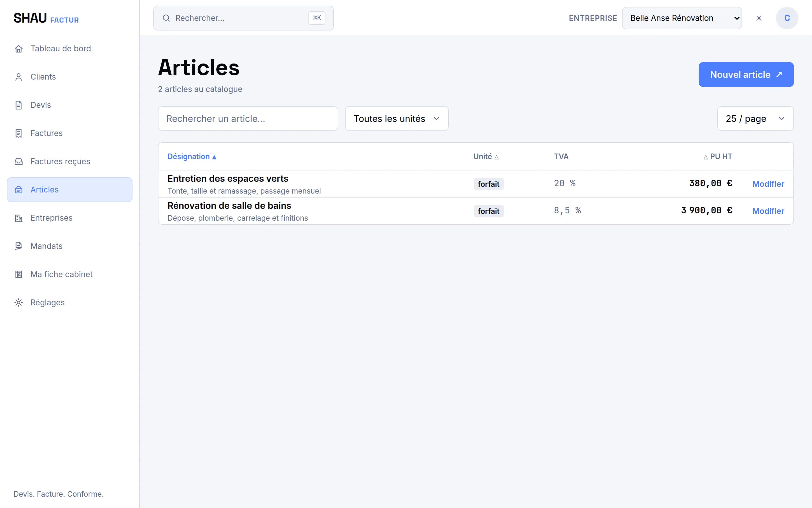Click the Clients person icon
The width and height of the screenshot is (812, 508).
click(x=18, y=77)
